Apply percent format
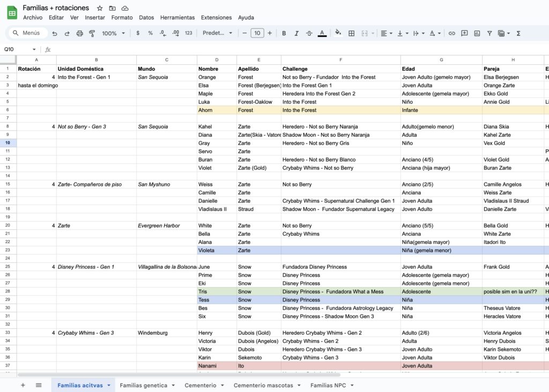Screen dimensions: 549x392 pos(150,33)
